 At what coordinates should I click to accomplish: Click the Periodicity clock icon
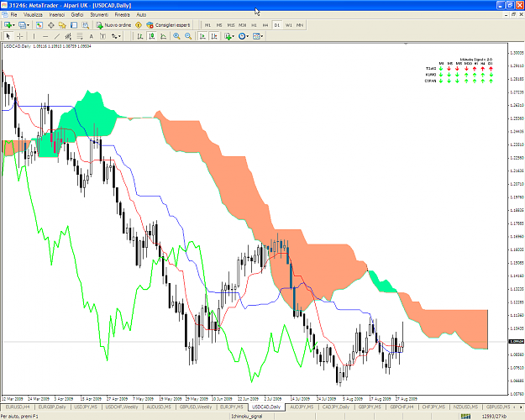point(242,36)
